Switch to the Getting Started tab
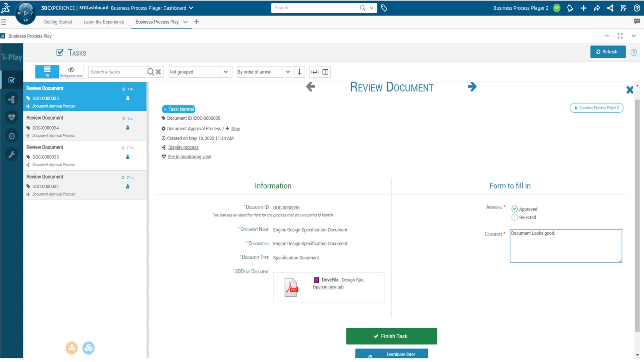The height and width of the screenshot is (362, 644). point(58,22)
